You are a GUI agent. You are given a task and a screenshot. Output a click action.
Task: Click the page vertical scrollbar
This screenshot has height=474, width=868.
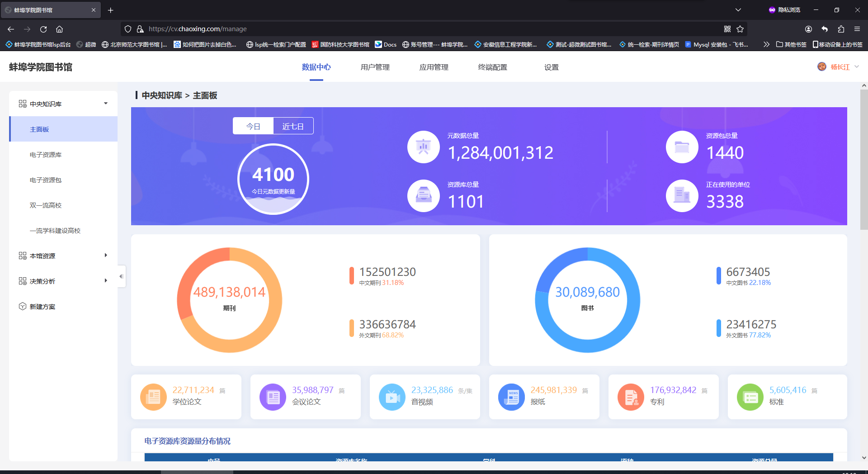point(864,160)
